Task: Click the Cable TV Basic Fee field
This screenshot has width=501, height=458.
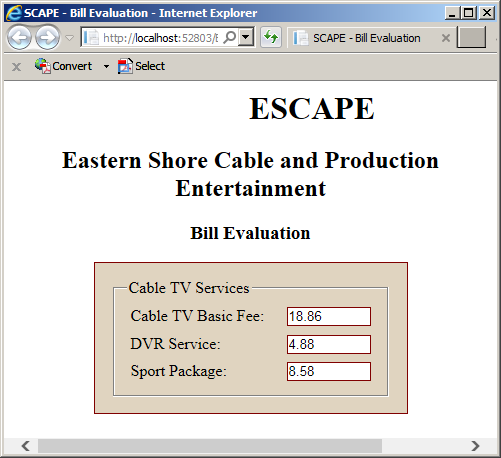Action: pyautogui.click(x=329, y=316)
